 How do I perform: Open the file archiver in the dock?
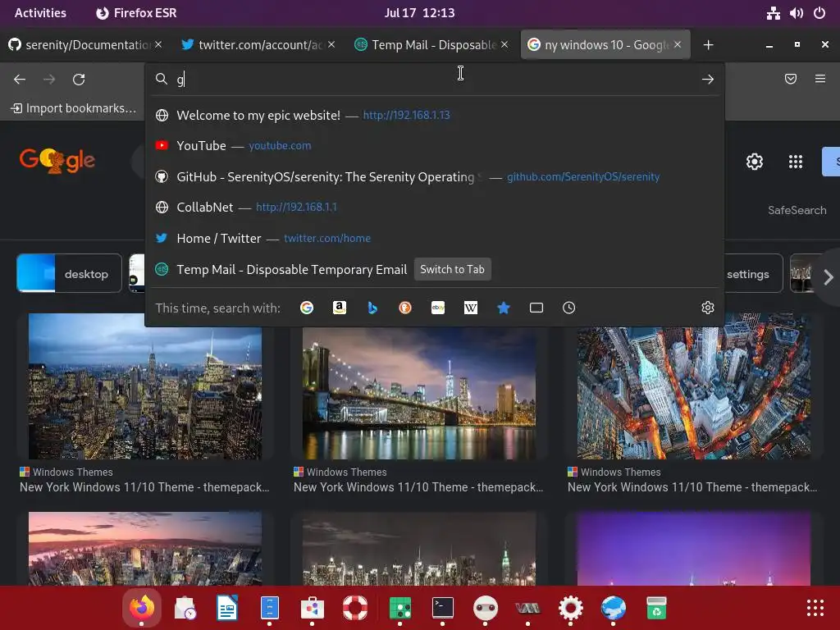coord(269,608)
